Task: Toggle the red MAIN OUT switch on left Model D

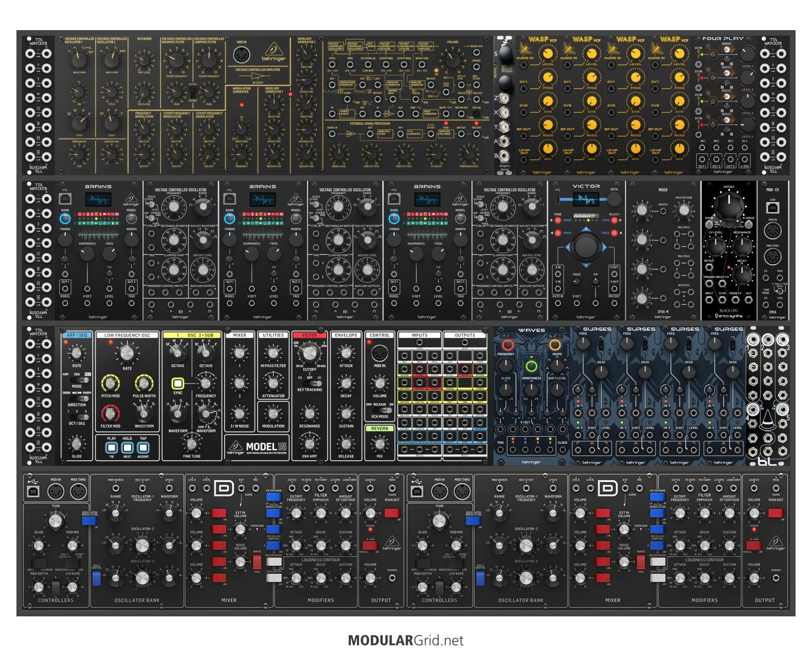Action: 392,513
